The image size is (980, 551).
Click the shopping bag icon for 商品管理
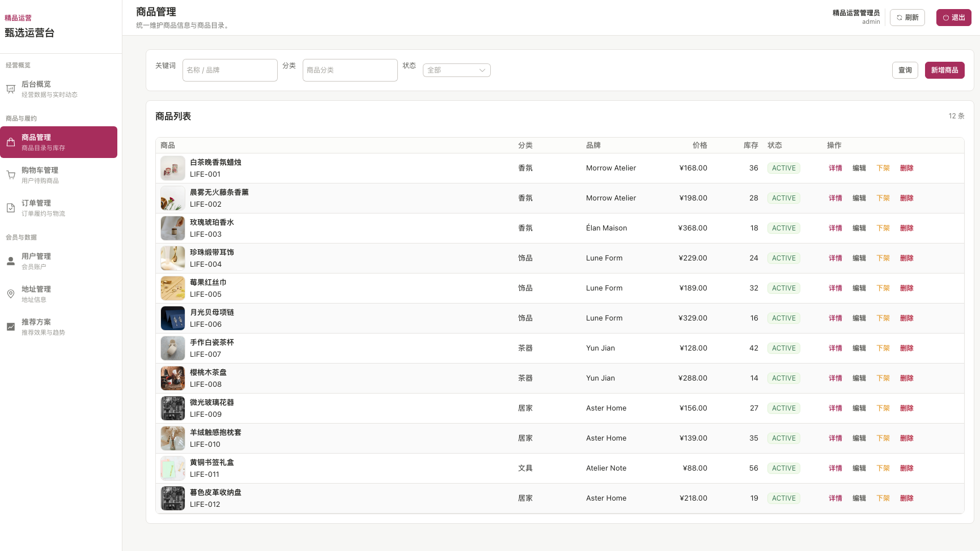[x=11, y=142]
